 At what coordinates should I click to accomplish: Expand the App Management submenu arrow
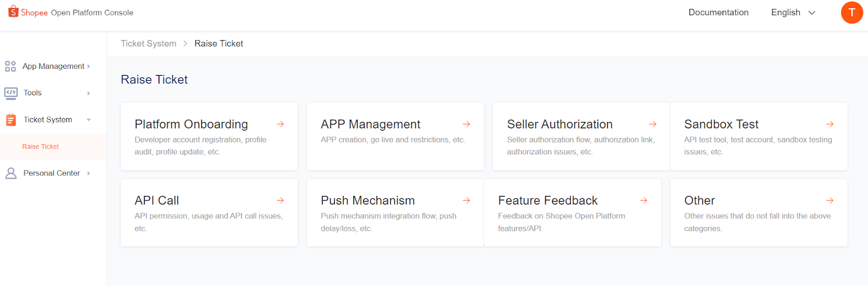click(89, 66)
